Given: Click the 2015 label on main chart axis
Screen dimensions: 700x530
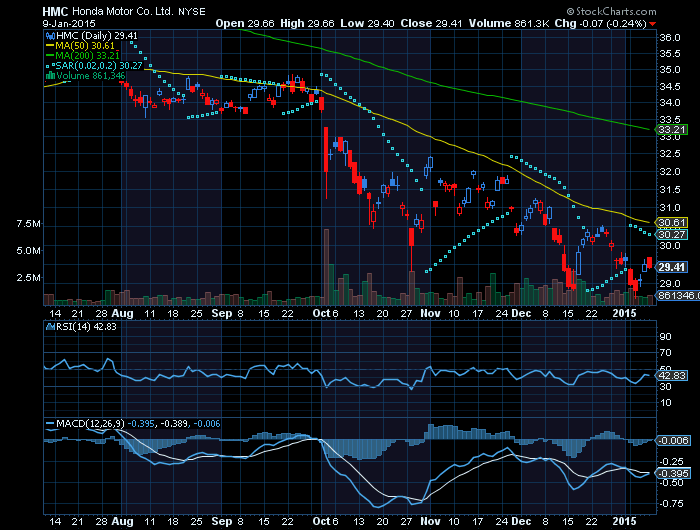Looking at the screenshot, I should click(x=624, y=313).
